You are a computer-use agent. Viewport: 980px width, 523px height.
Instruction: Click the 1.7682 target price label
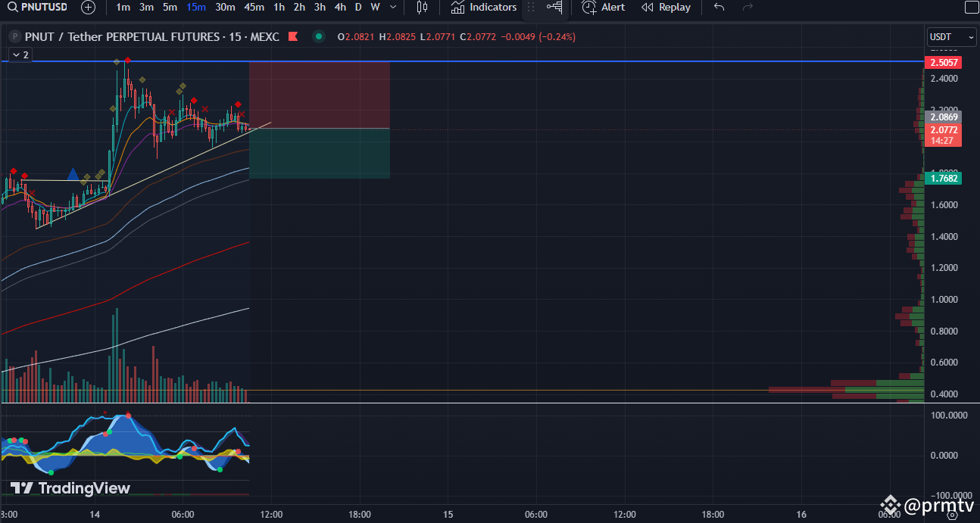944,179
